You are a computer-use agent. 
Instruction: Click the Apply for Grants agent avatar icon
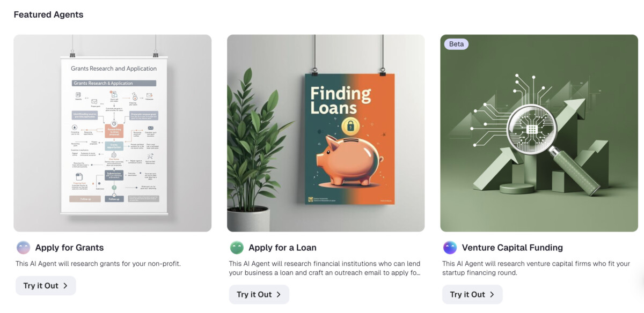[23, 248]
